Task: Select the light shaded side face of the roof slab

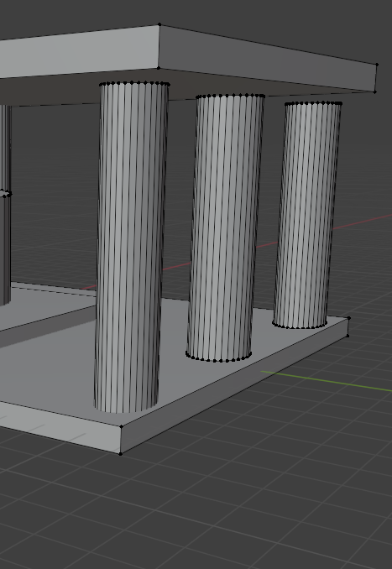Action: pyautogui.click(x=79, y=53)
